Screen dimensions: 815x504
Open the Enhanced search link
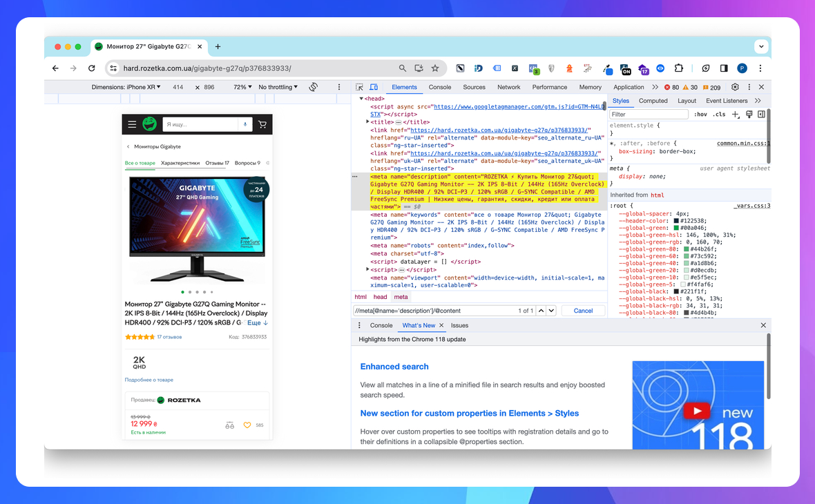point(394,367)
